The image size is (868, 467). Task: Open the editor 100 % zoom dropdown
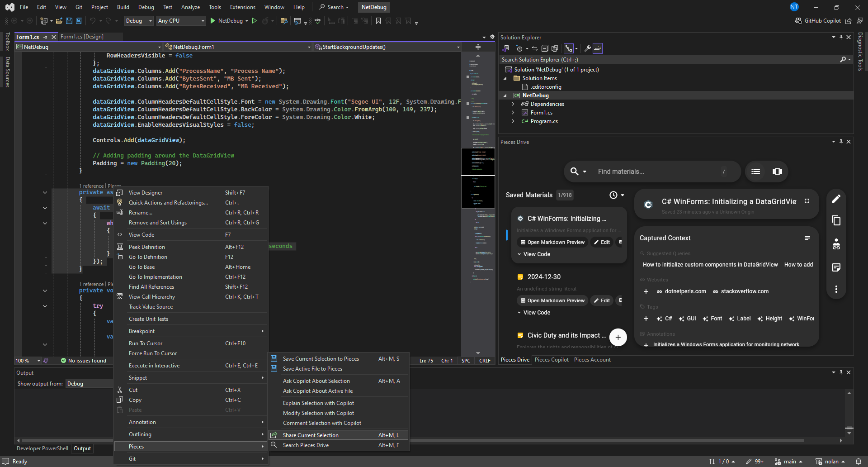point(28,361)
